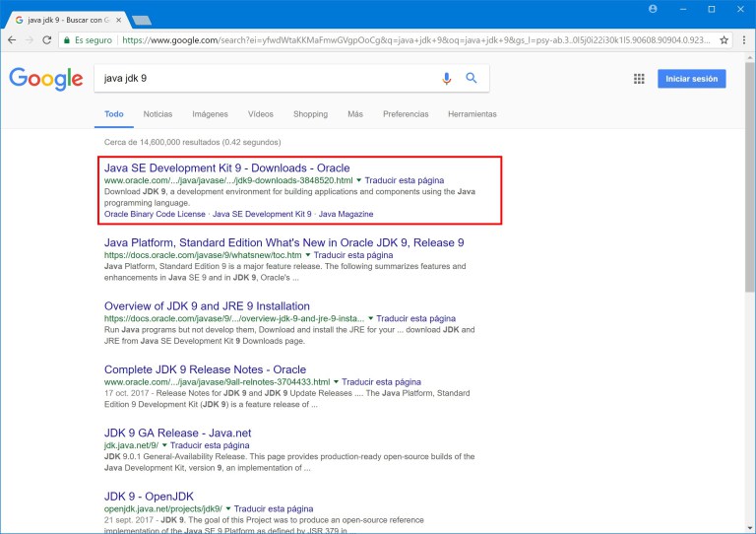Open the Más search options menu
The image size is (756, 534).
pos(354,114)
